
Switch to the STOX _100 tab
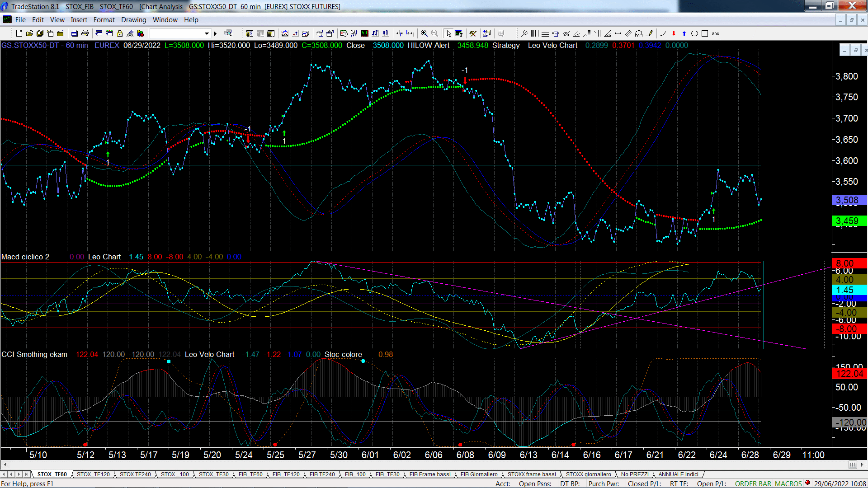[175, 474]
